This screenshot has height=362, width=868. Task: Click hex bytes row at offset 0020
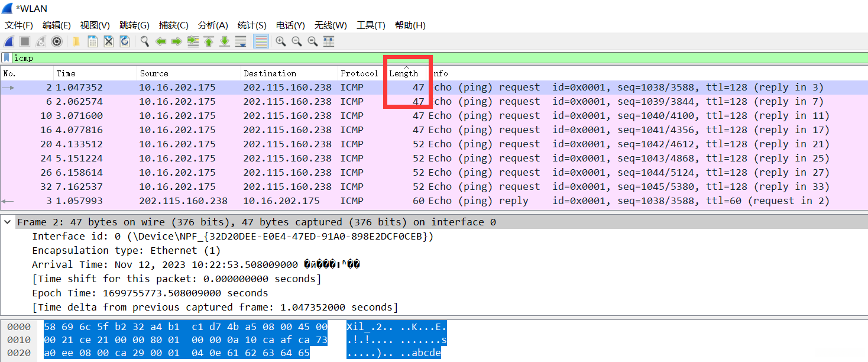[x=177, y=354]
